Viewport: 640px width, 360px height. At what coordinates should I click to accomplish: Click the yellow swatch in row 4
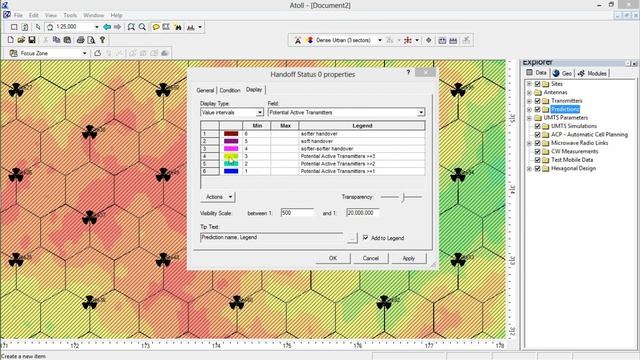click(231, 156)
